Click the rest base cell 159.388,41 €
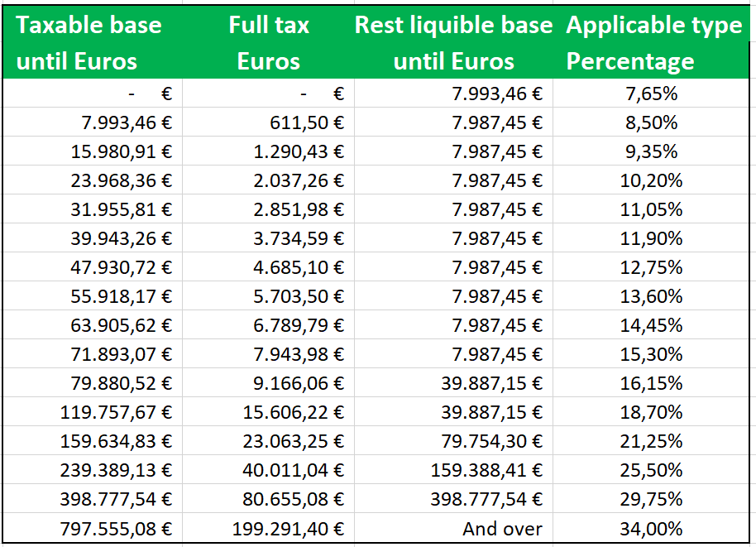Image resolution: width=756 pixels, height=547 pixels. pyautogui.click(x=454, y=470)
